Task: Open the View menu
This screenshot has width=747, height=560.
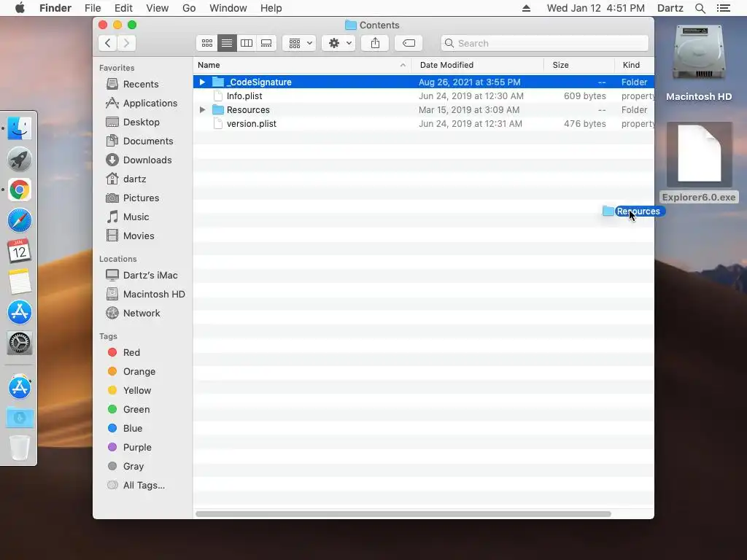Action: (x=158, y=8)
